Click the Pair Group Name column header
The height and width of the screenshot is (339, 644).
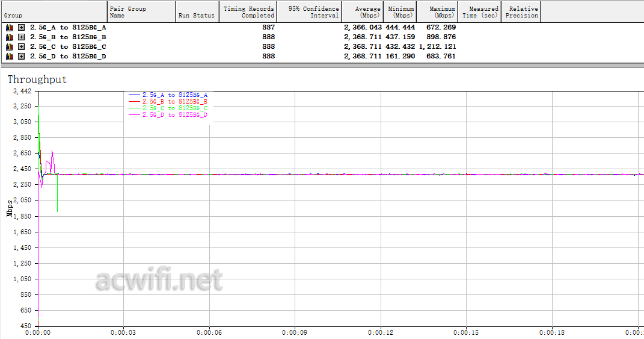(141, 11)
